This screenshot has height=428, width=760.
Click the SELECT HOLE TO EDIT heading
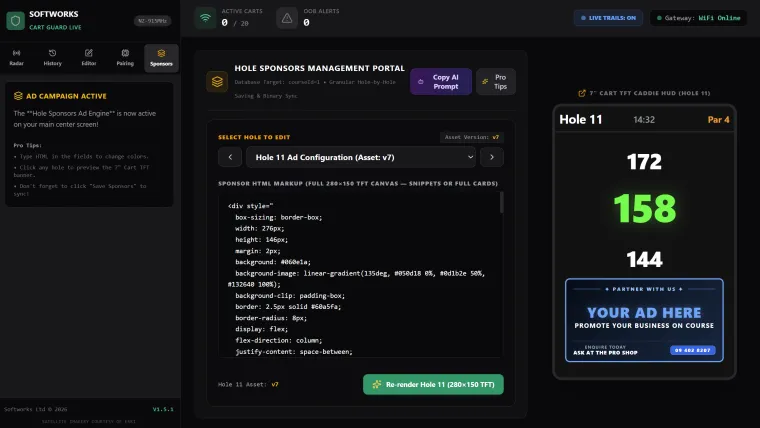[254, 137]
